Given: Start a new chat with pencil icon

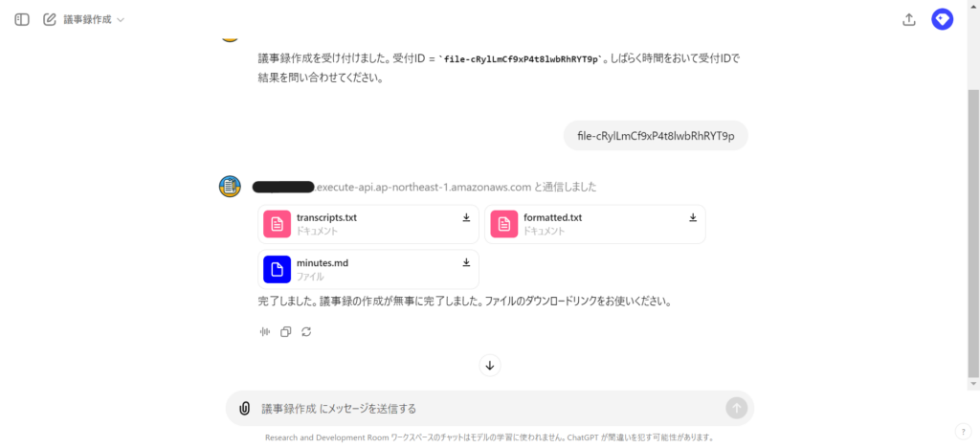Looking at the screenshot, I should tap(50, 19).
